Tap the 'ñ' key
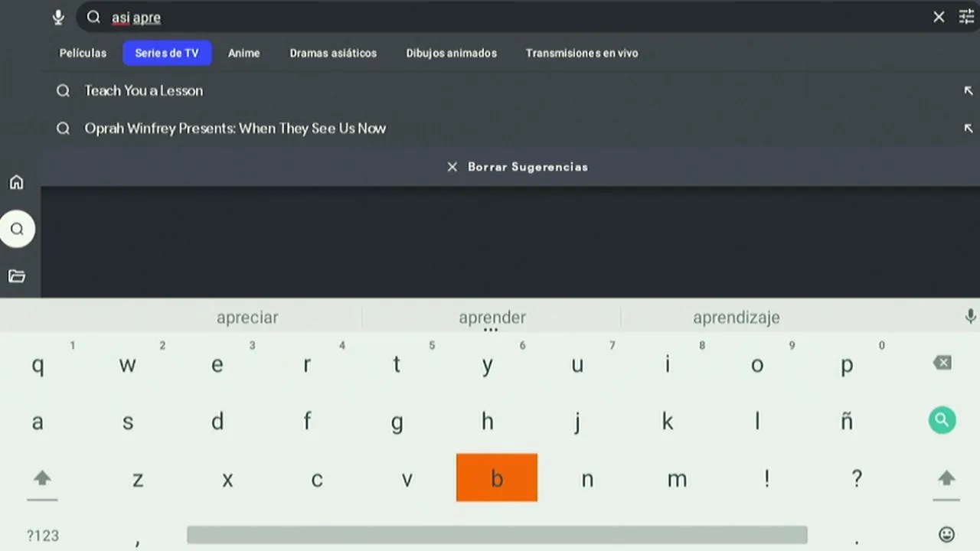The image size is (980, 551). [x=847, y=421]
